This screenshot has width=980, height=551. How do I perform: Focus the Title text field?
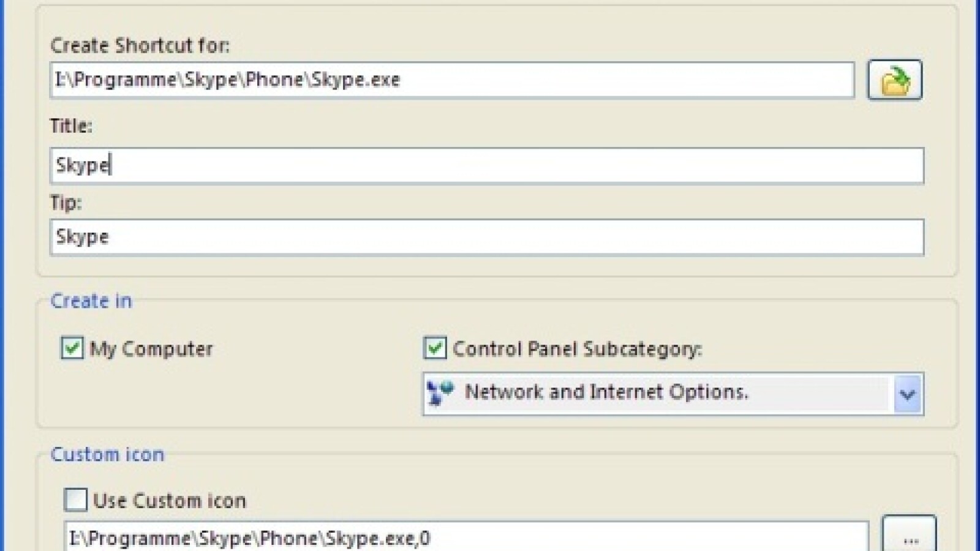(x=487, y=165)
